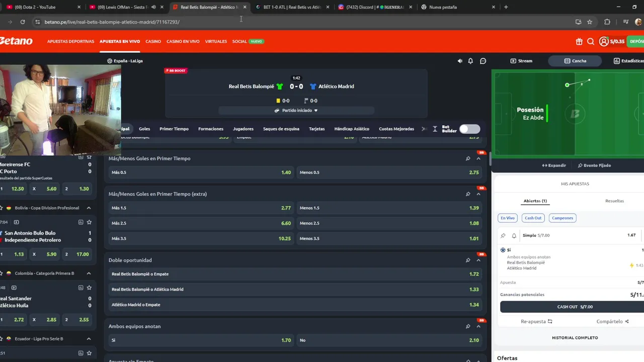The width and height of the screenshot is (644, 362).
Task: Open stream icon for San Antonio Bulo Bulo match
Action: tap(16, 222)
